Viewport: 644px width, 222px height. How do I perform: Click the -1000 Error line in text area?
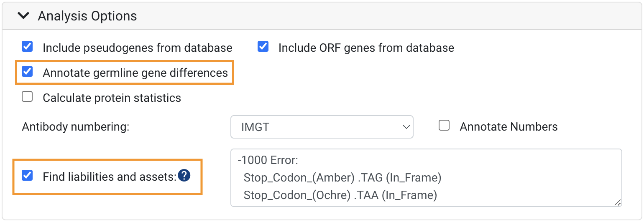point(267,160)
